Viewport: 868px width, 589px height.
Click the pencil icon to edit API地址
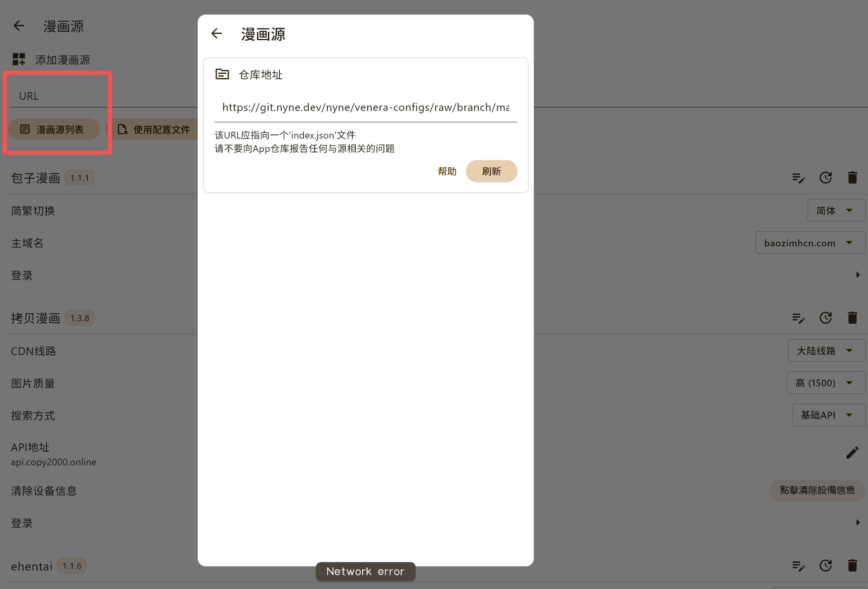click(x=853, y=453)
